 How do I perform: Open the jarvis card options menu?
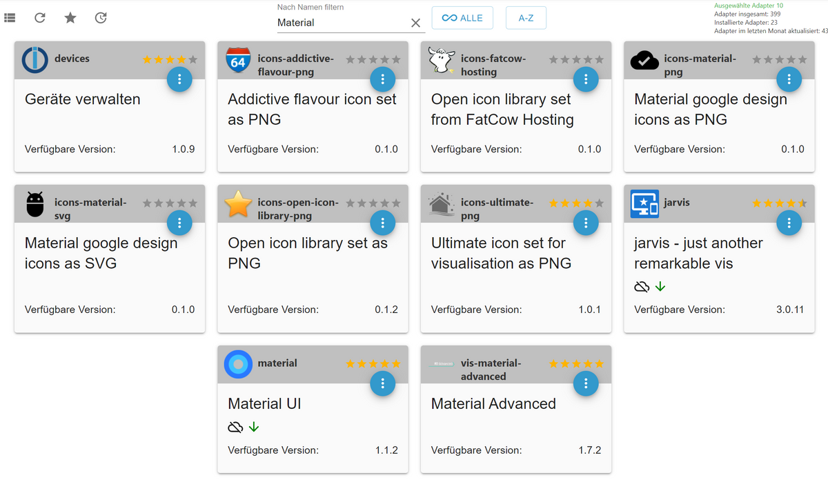789,223
